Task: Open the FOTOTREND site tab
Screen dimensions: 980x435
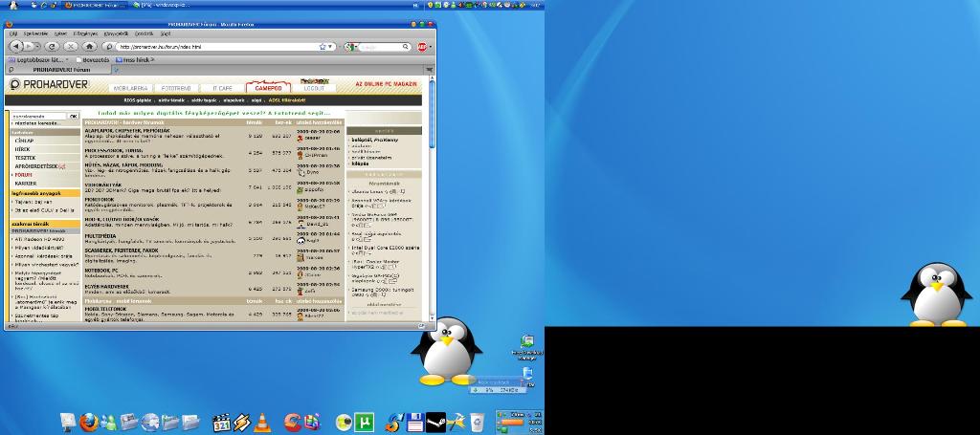Action: (176, 88)
